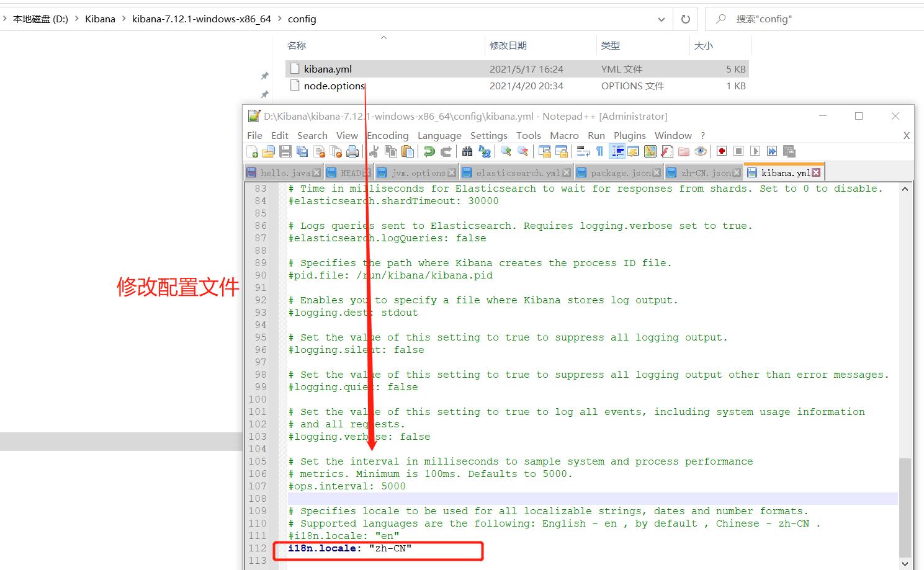Open the Macro menu
This screenshot has height=570, width=924.
(564, 135)
